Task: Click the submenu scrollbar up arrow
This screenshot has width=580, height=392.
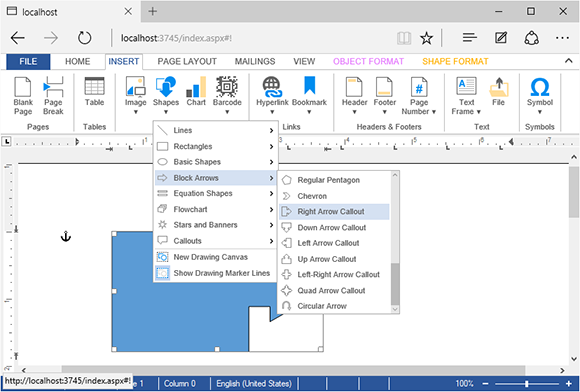Action: tap(395, 176)
